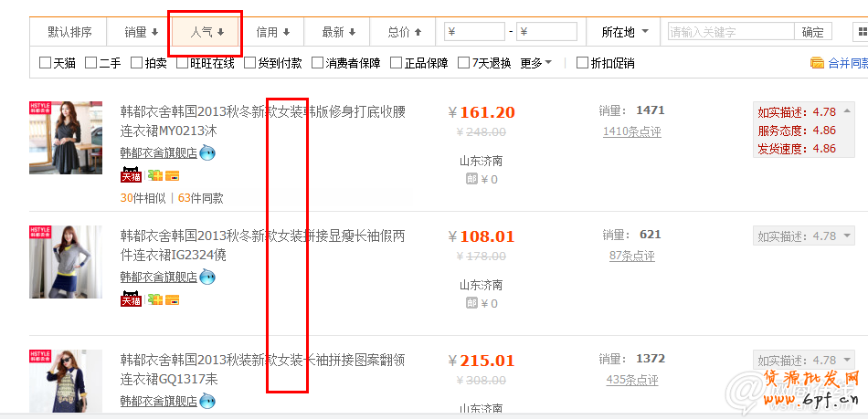The height and width of the screenshot is (419, 868).
Task: Collapse the 如实描述 4.78 rating panel
Action: coord(846,111)
